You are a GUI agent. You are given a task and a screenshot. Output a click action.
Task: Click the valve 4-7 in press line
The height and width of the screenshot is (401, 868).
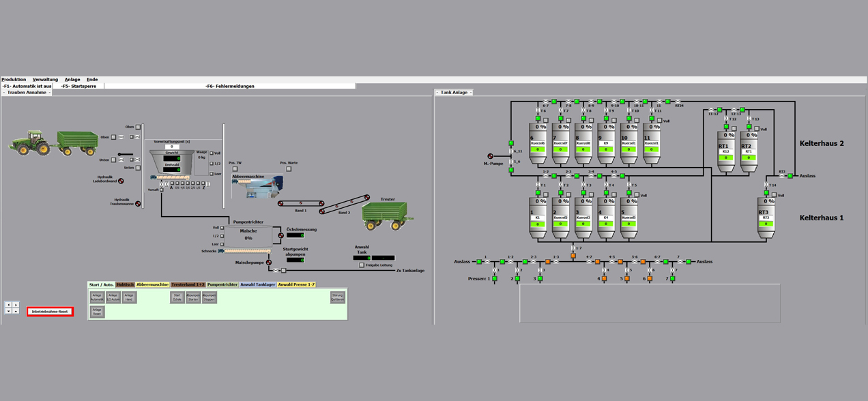tap(589, 261)
